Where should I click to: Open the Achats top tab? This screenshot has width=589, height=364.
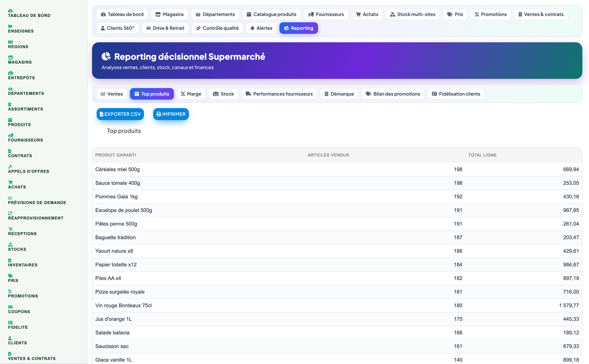pos(367,14)
